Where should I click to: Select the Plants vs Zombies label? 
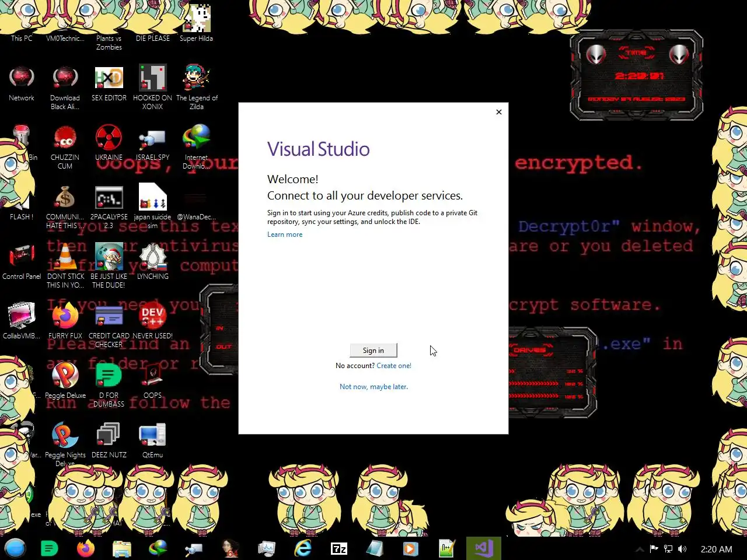pyautogui.click(x=109, y=43)
